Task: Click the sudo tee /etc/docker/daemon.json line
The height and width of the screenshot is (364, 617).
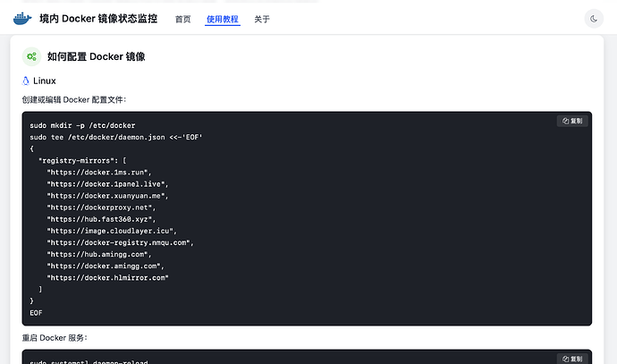Action: click(x=116, y=138)
